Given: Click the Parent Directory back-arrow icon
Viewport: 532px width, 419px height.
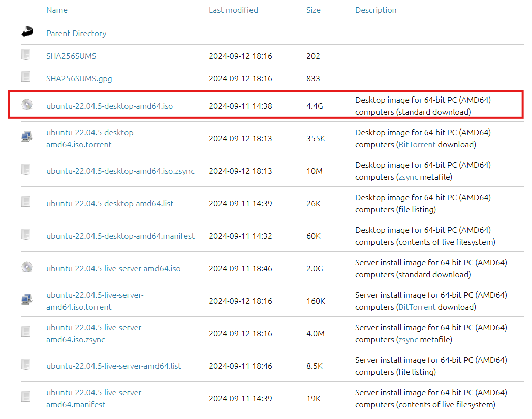Looking at the screenshot, I should 27,31.
